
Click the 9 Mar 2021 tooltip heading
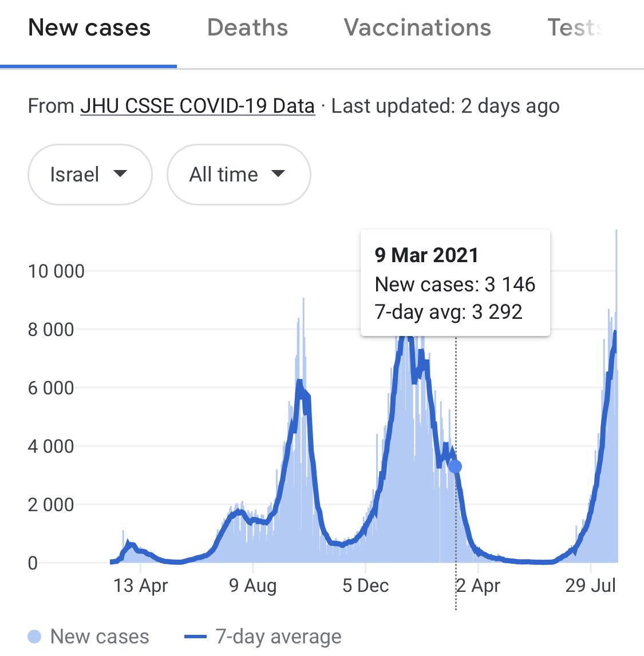coord(426,255)
